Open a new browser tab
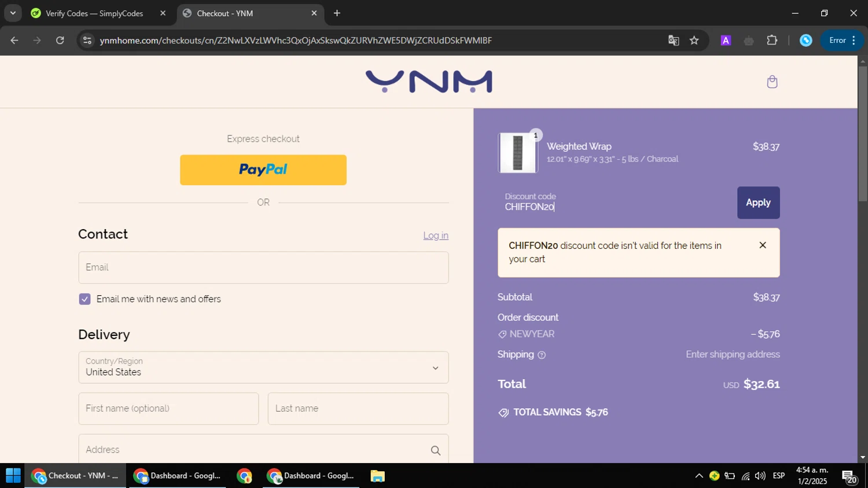 tap(337, 13)
